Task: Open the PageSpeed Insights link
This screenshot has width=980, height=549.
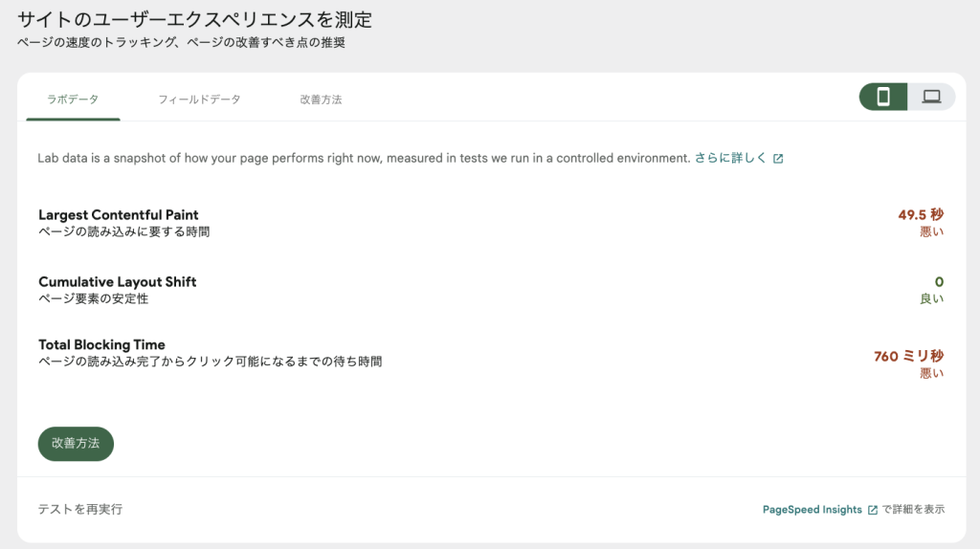Action: pyautogui.click(x=812, y=510)
